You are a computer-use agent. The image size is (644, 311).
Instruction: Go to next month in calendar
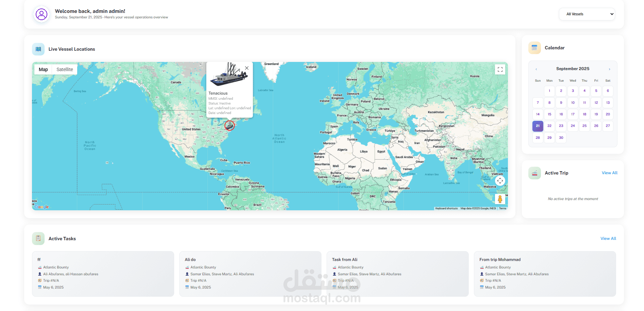(609, 69)
